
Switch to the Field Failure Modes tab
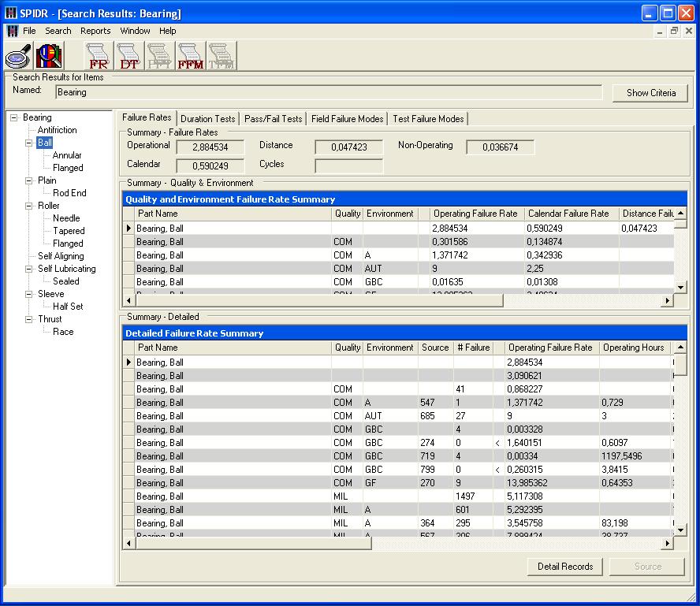[348, 119]
